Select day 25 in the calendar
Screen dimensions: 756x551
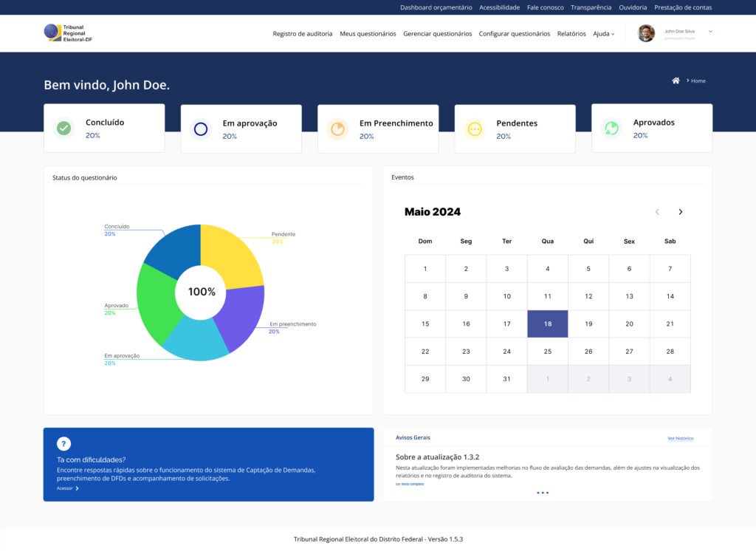tap(547, 352)
